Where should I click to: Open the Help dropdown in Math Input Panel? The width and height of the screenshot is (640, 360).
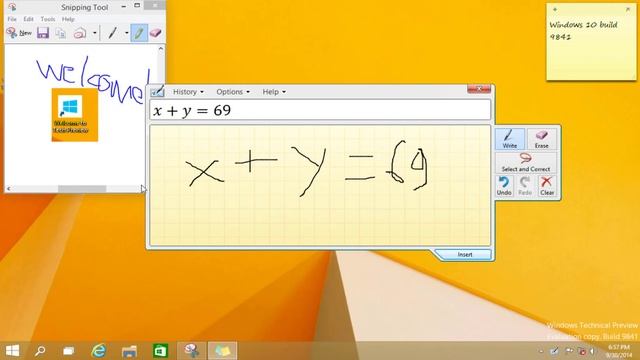274,92
